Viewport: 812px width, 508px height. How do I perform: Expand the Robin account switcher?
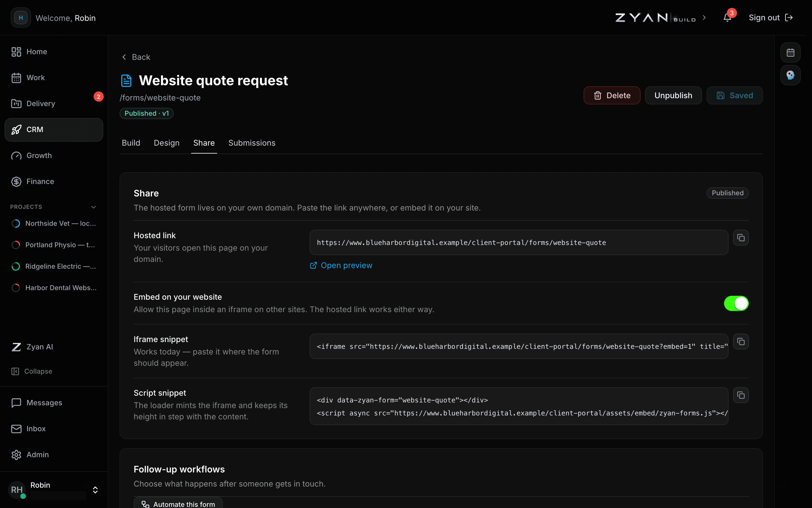point(95,490)
